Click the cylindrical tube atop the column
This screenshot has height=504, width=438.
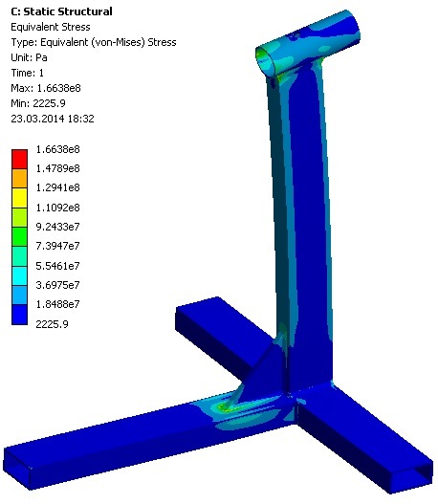[x=308, y=43]
